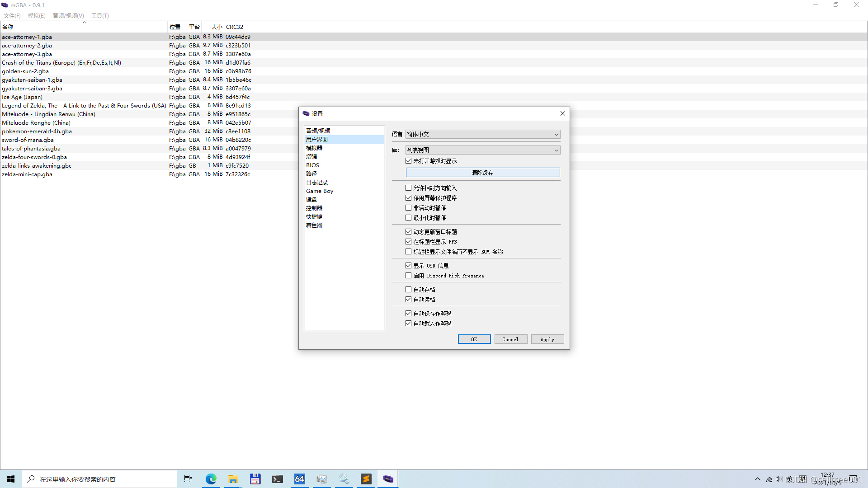Show hidden system tray icons chevron
This screenshot has width=868, height=488.
[758, 479]
